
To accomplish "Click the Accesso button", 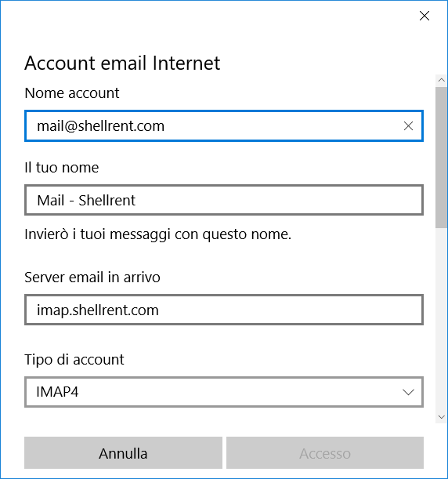I will click(x=325, y=452).
